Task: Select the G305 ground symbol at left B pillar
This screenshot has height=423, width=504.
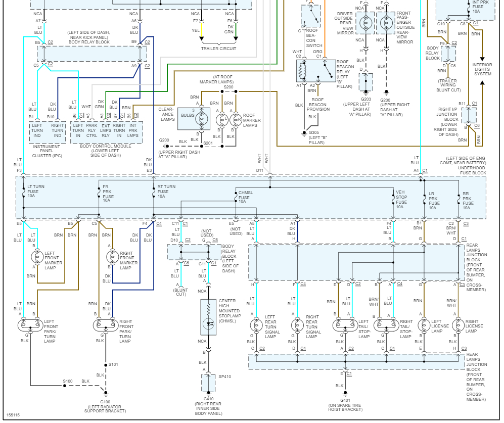Action: 304,133
